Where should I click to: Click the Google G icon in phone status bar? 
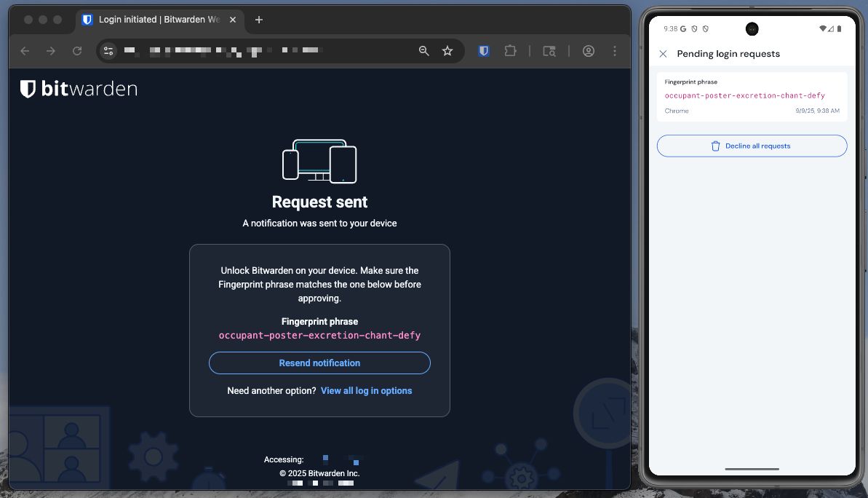click(x=683, y=29)
